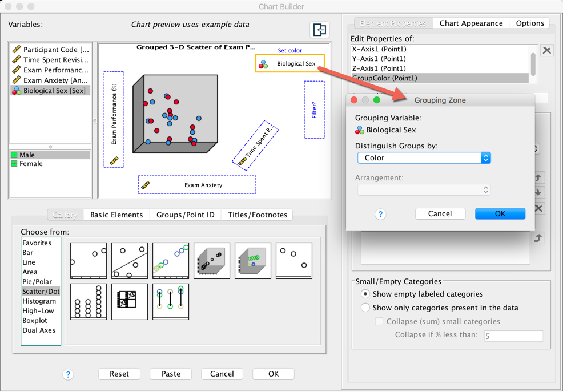This screenshot has height=392, width=563.
Task: Open the Chart Appearance tab
Action: [471, 23]
